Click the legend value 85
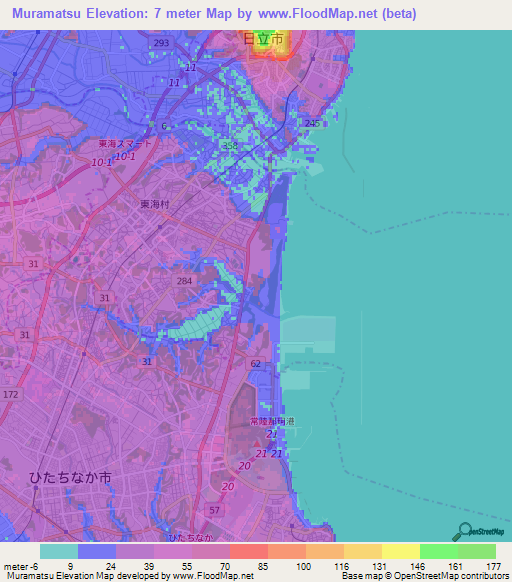This screenshot has width=512, height=582. click(263, 567)
